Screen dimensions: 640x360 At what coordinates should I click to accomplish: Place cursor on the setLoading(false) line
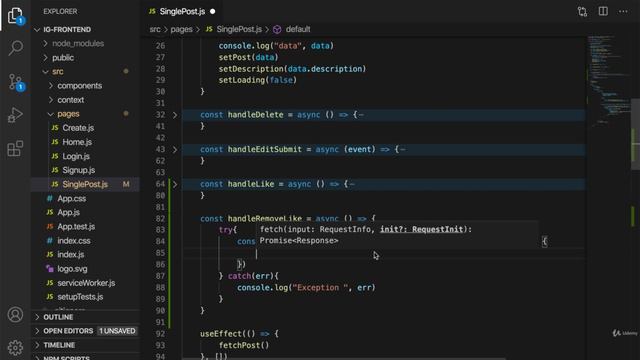(258, 80)
